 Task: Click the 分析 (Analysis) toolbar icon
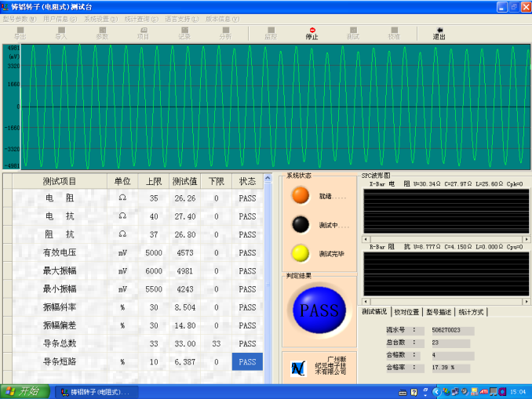click(x=225, y=33)
